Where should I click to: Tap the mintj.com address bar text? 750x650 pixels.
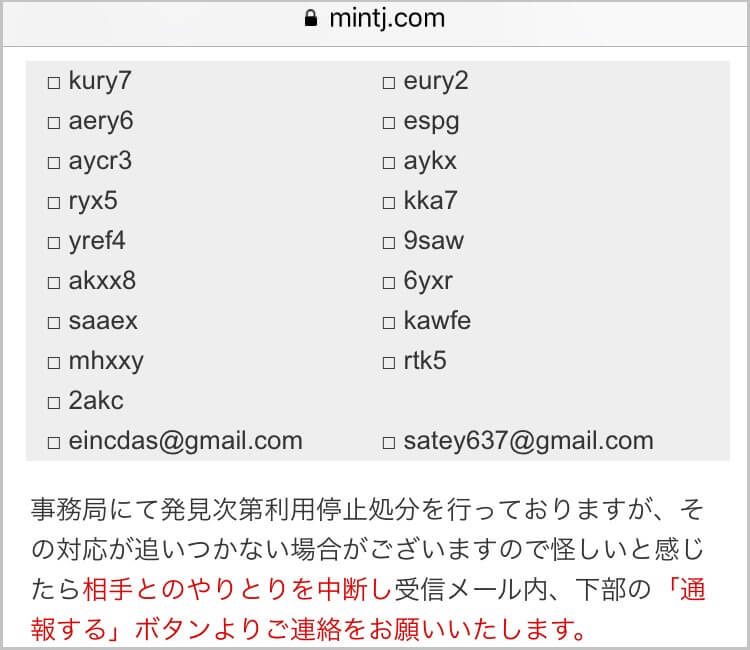pyautogui.click(x=386, y=19)
